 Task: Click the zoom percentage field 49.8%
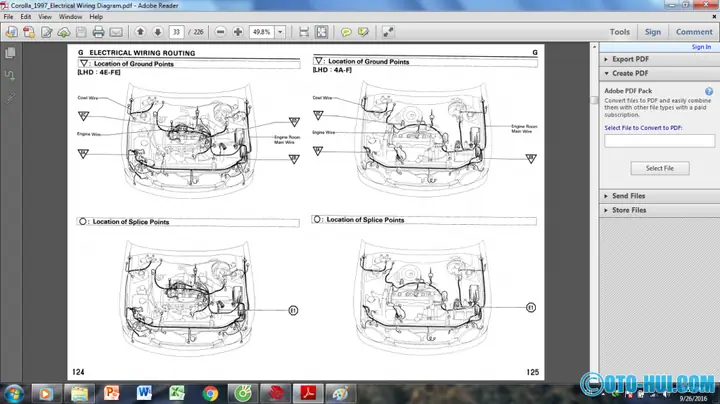pyautogui.click(x=262, y=32)
